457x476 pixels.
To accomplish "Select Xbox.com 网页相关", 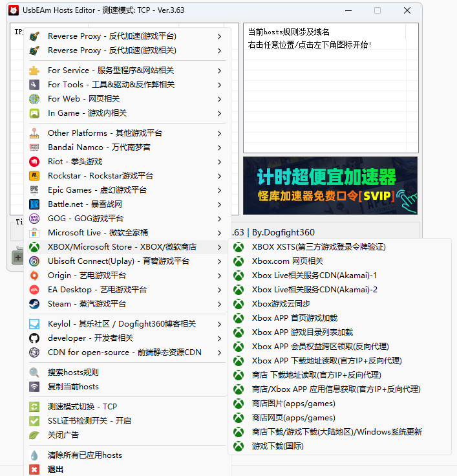I will coord(339,261).
